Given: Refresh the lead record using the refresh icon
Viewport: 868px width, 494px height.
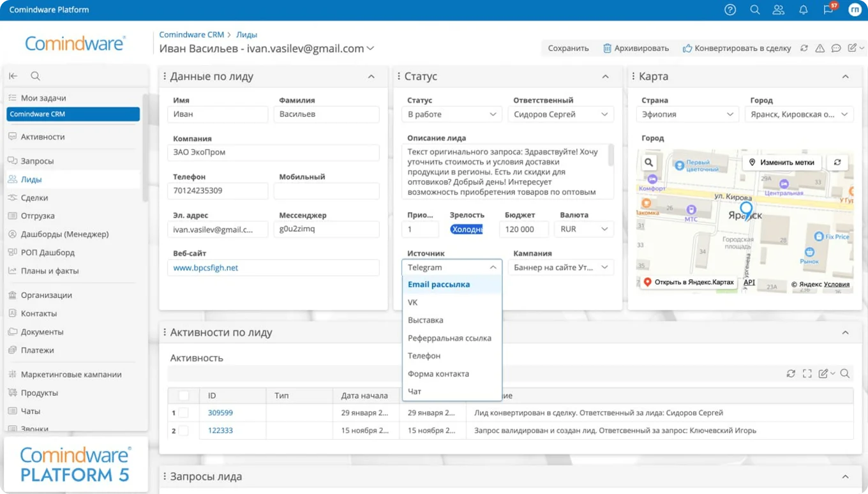Looking at the screenshot, I should coord(804,48).
